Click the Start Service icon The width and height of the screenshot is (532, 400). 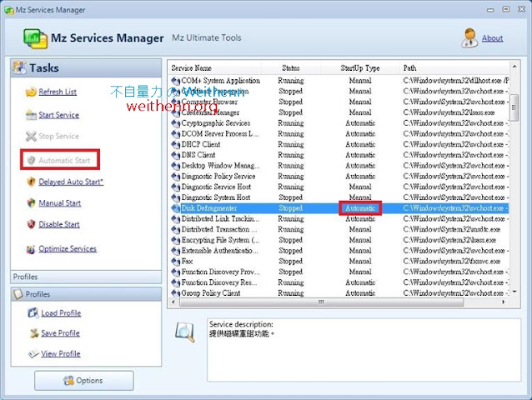(x=31, y=115)
